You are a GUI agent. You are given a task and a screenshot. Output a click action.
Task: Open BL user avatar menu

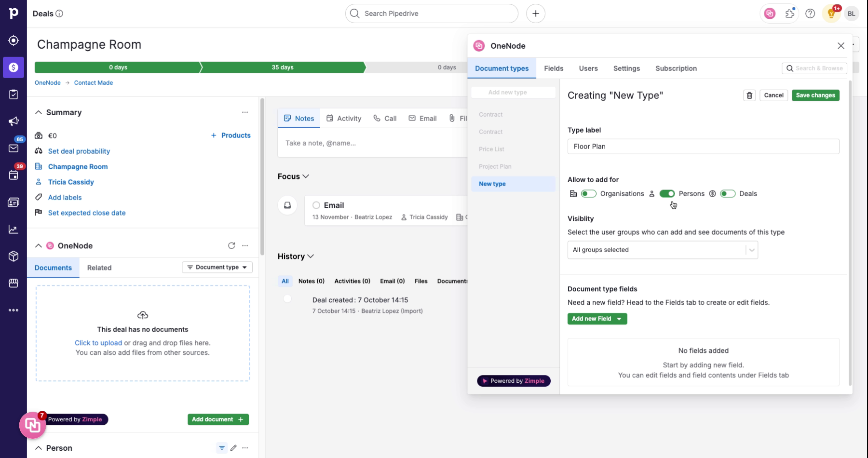click(852, 13)
